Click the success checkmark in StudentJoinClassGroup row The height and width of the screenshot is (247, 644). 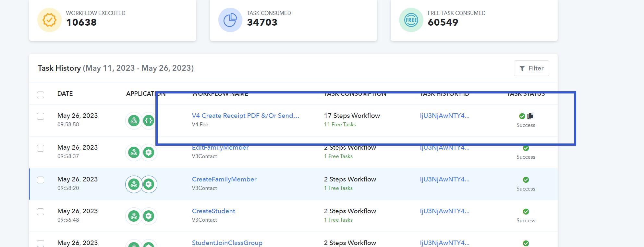point(526,243)
